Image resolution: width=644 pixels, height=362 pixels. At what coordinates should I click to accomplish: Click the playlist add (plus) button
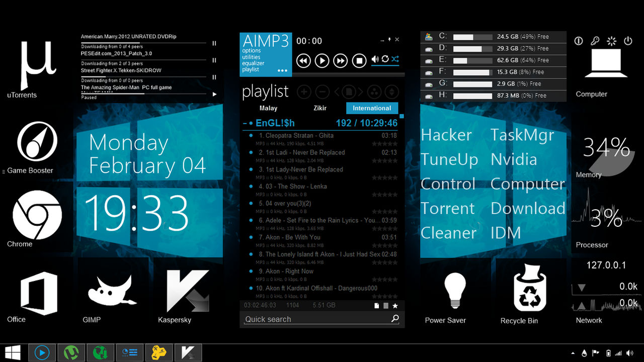tap(304, 92)
